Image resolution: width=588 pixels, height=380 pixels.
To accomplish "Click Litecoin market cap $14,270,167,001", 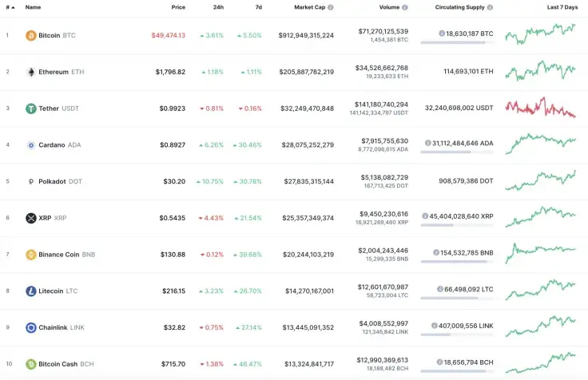I will [x=309, y=291].
